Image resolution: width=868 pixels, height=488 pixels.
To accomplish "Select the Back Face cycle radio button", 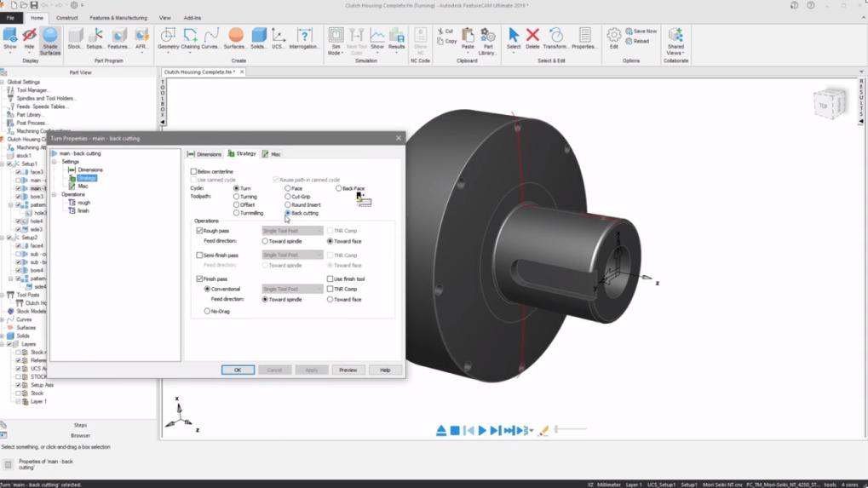I will (x=339, y=188).
